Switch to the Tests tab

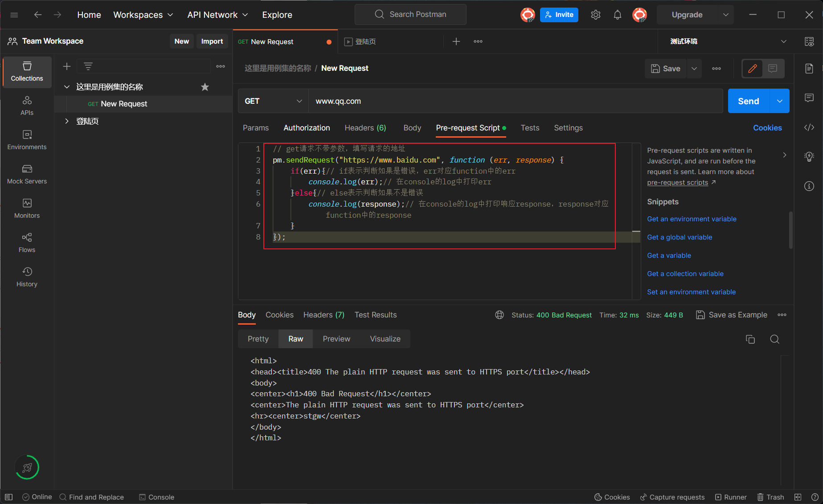pyautogui.click(x=530, y=128)
